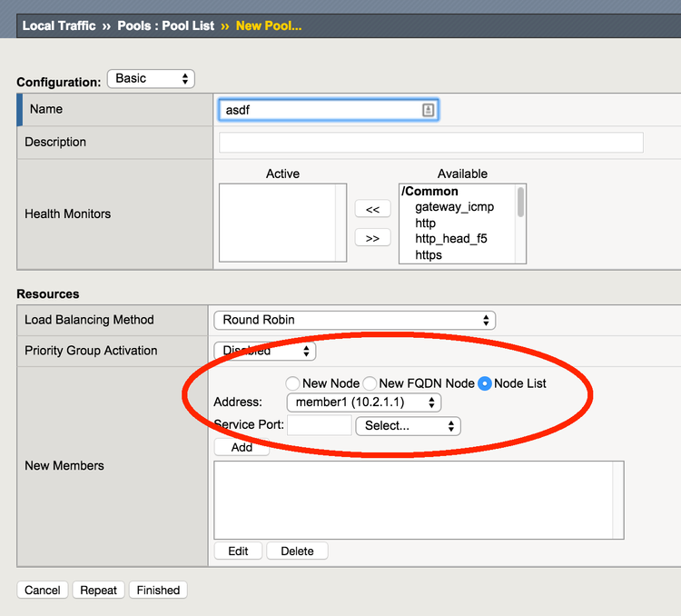Choose the Node List radio button
Screen dimensions: 681x616
point(485,383)
